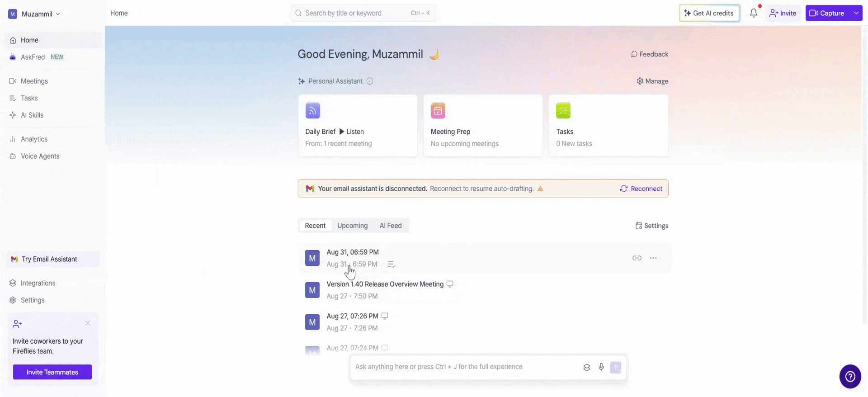Click the email disconnected warning triangle

point(540,189)
